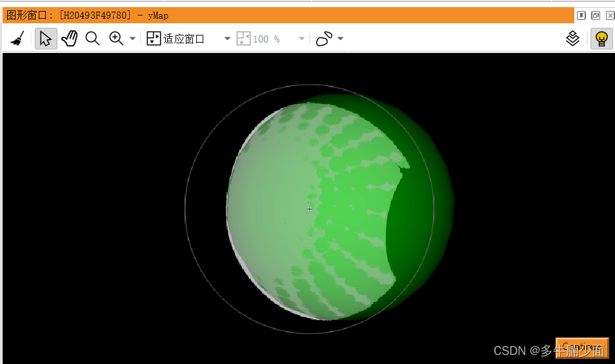Choose the magnifier zoom tool

(92, 39)
